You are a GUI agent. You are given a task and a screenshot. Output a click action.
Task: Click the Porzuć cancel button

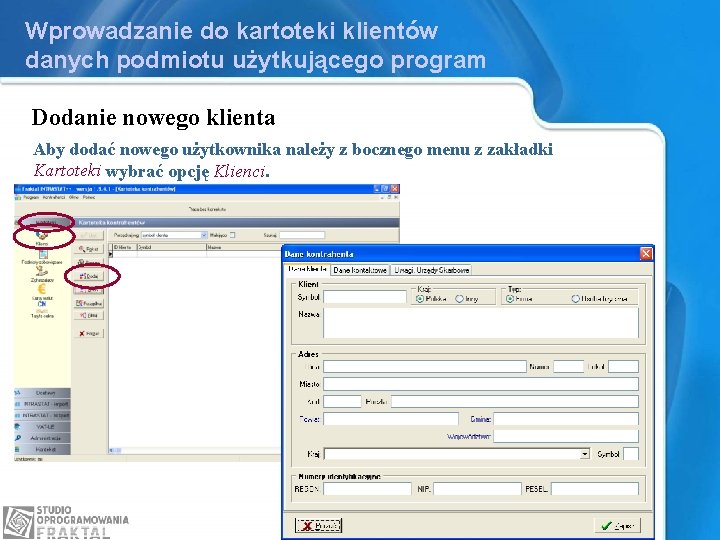(318, 526)
